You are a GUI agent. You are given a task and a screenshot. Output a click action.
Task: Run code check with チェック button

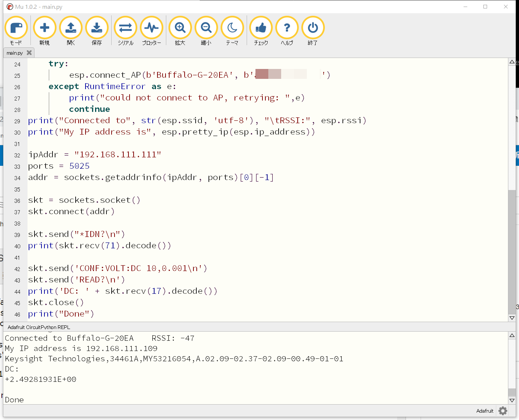(261, 31)
